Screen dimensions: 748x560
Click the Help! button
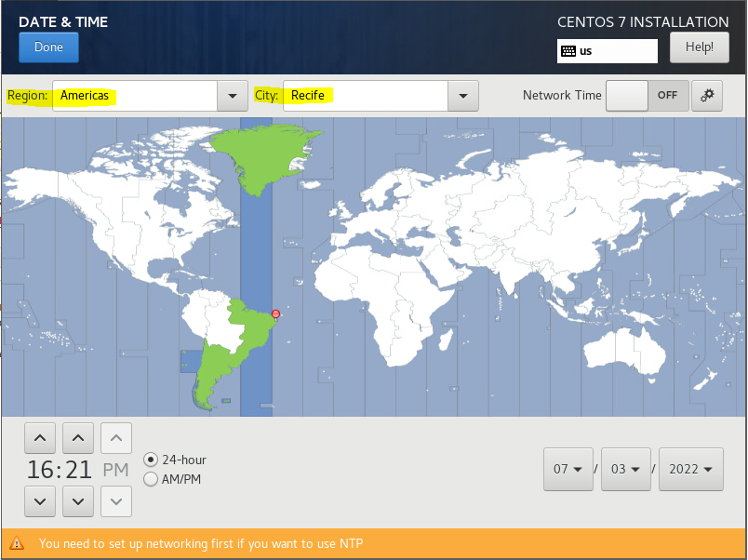(x=699, y=47)
